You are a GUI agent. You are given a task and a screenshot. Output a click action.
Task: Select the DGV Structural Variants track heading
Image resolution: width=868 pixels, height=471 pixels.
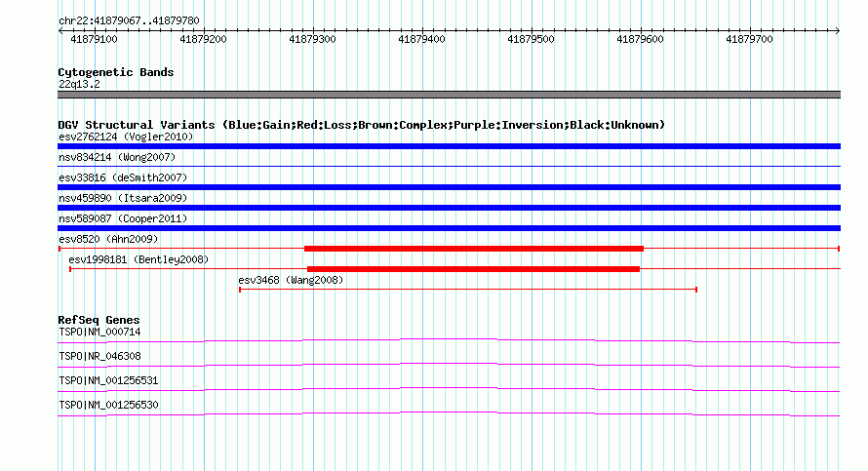(x=362, y=125)
